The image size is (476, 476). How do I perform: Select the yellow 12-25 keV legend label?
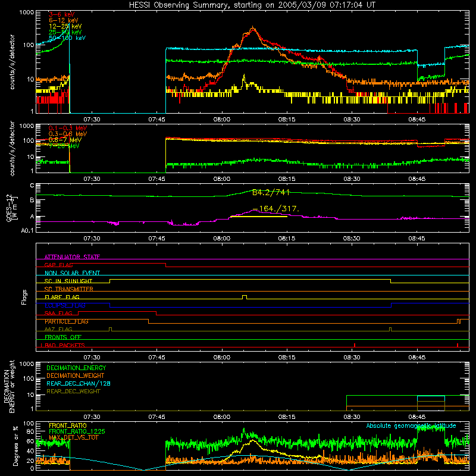65,26
